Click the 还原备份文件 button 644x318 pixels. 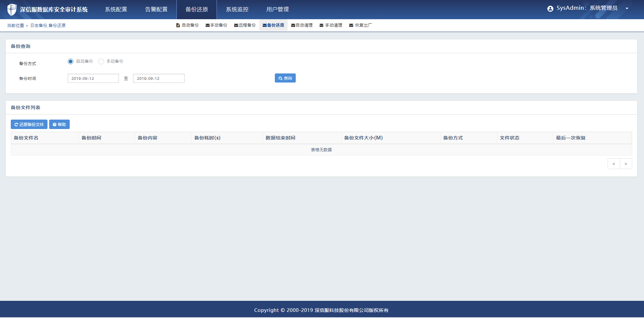point(29,124)
